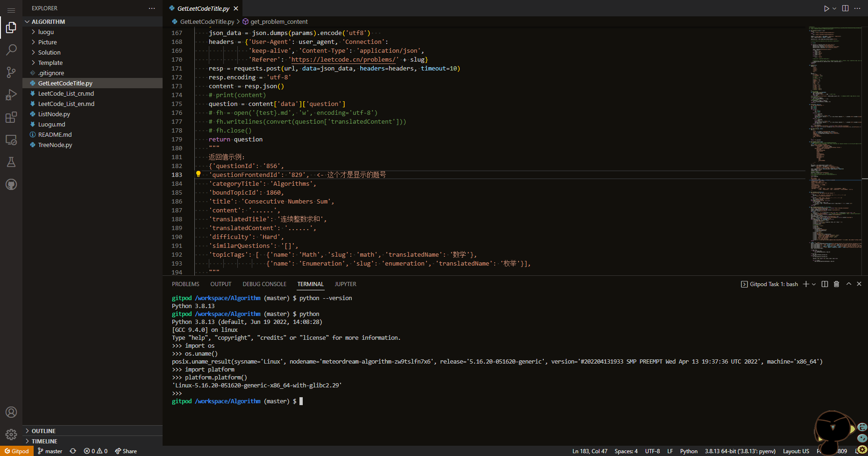Open the new terminal launch profile dropdown
Viewport: 868px width, 456px height.
coord(814,284)
